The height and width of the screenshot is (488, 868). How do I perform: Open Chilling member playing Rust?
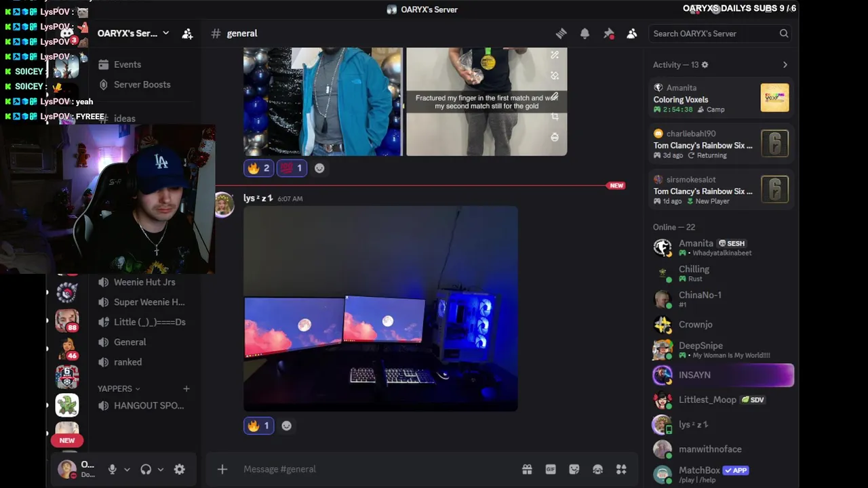click(x=722, y=273)
